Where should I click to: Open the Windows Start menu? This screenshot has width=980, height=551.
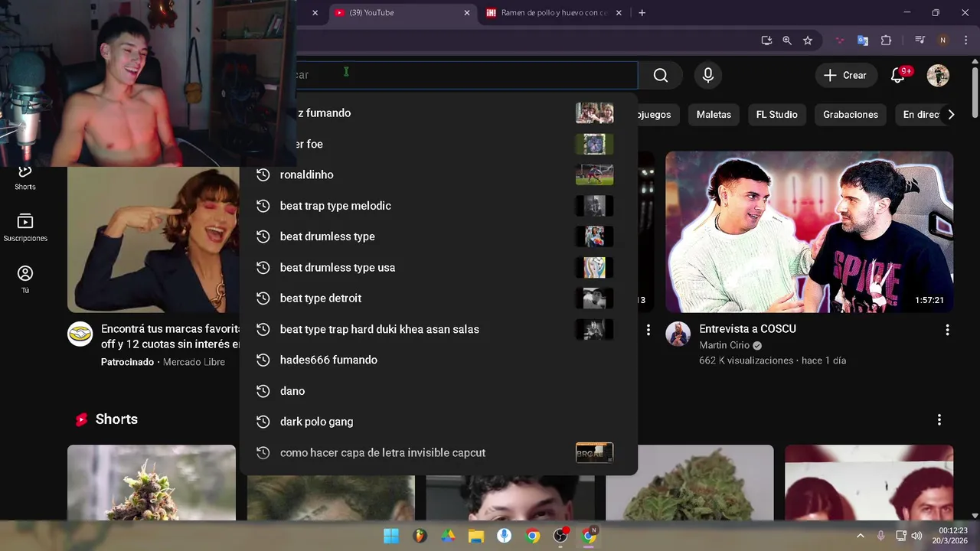coord(391,536)
